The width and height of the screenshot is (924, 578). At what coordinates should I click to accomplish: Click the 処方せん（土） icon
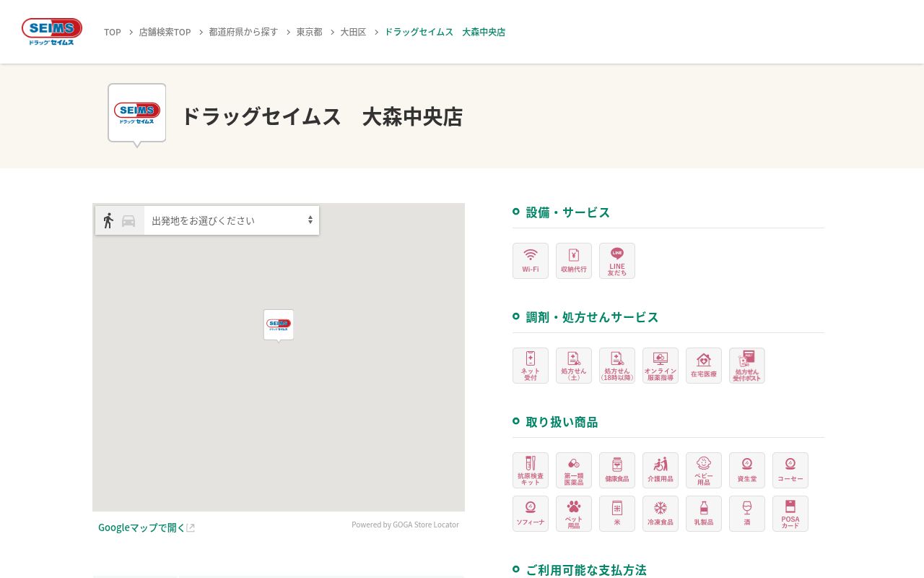574,366
